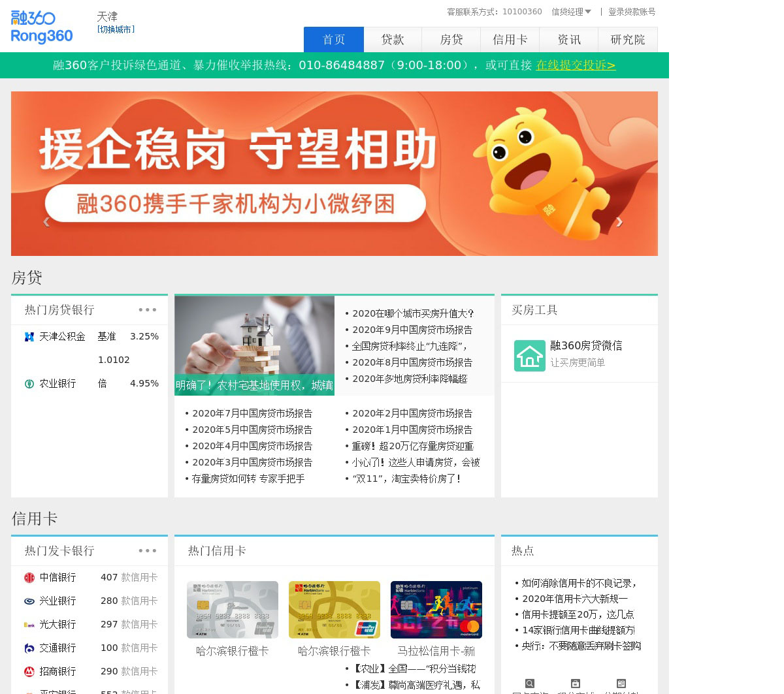The image size is (784, 694).
Task: Open the Marathon credit card thumbnail
Action: 436,610
